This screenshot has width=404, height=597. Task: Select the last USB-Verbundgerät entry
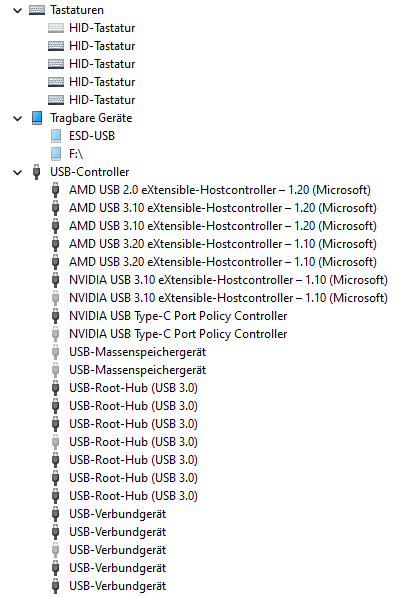pyautogui.click(x=118, y=586)
